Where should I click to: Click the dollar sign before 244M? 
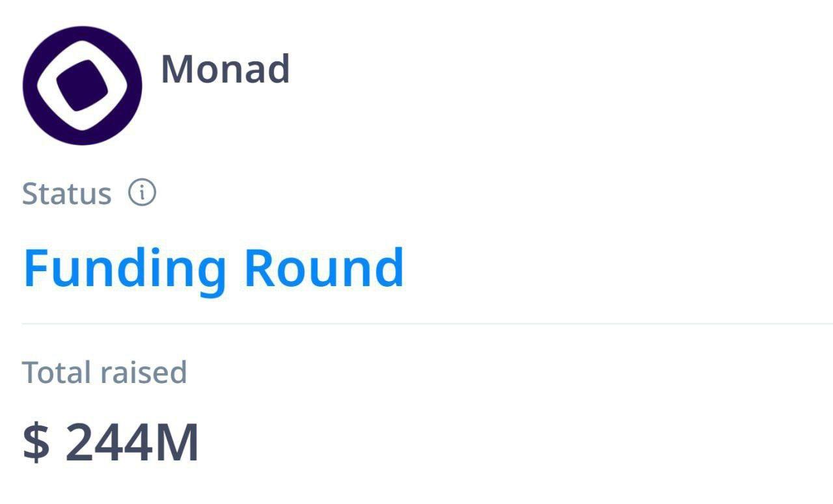click(x=36, y=442)
